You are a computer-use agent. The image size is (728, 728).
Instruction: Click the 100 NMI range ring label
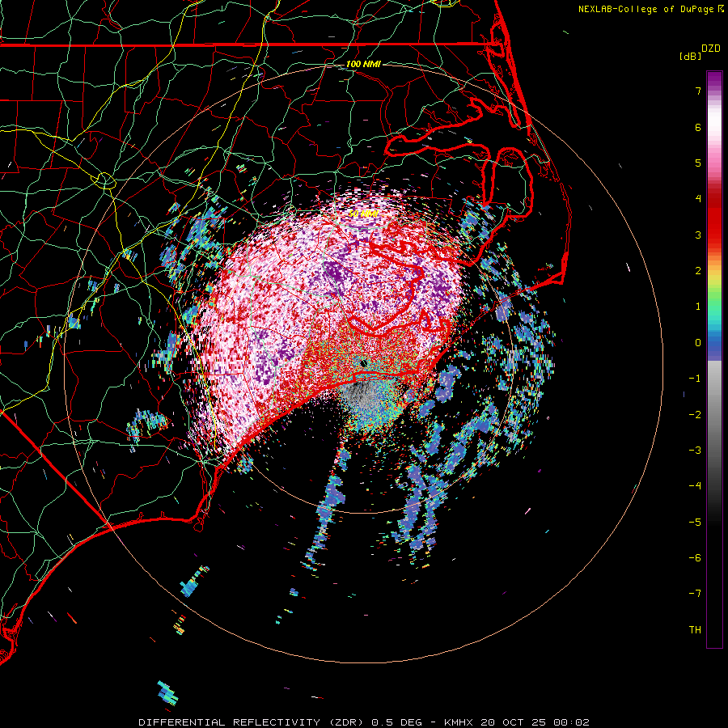point(363,64)
